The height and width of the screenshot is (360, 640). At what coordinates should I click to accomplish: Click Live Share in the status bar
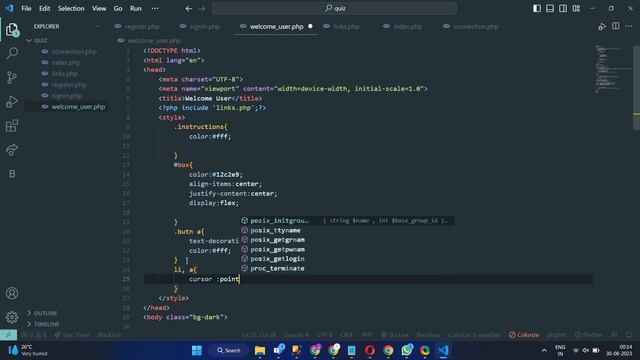(x=72, y=335)
